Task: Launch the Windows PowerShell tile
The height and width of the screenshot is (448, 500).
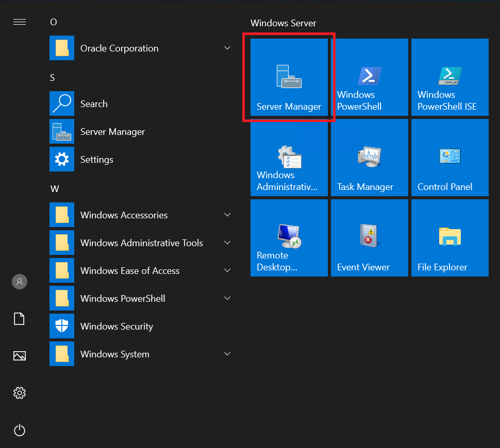Action: click(x=369, y=77)
